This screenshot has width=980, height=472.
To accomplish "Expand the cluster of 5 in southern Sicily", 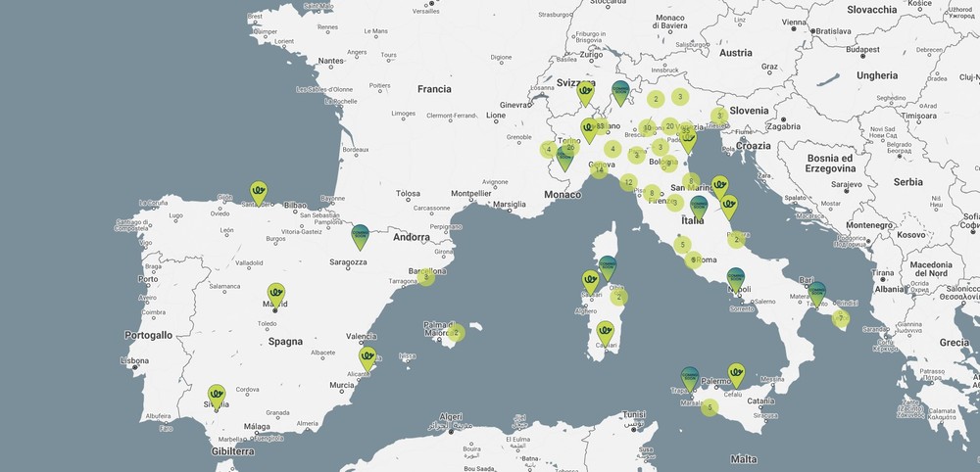I will [710, 407].
